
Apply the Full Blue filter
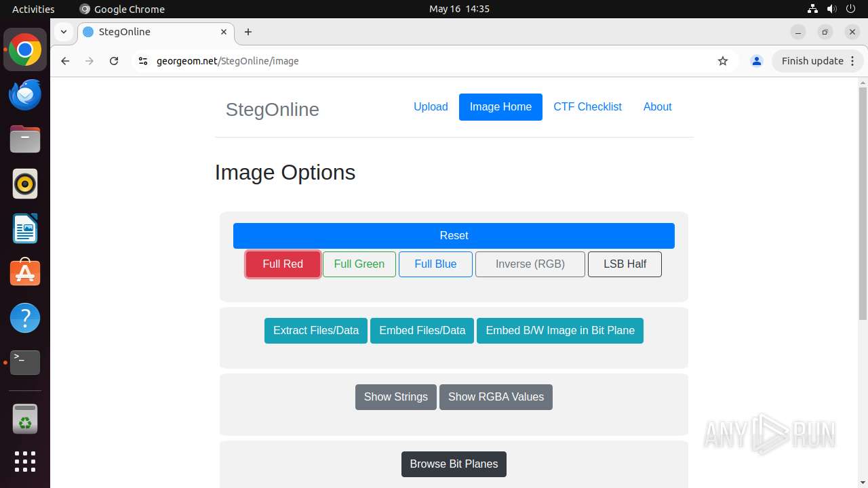435,264
